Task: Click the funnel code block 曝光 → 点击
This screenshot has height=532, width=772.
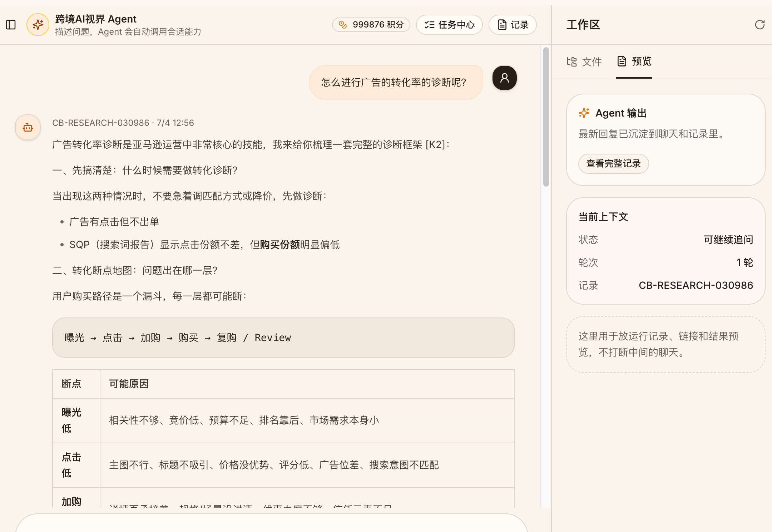Action: pyautogui.click(x=283, y=338)
